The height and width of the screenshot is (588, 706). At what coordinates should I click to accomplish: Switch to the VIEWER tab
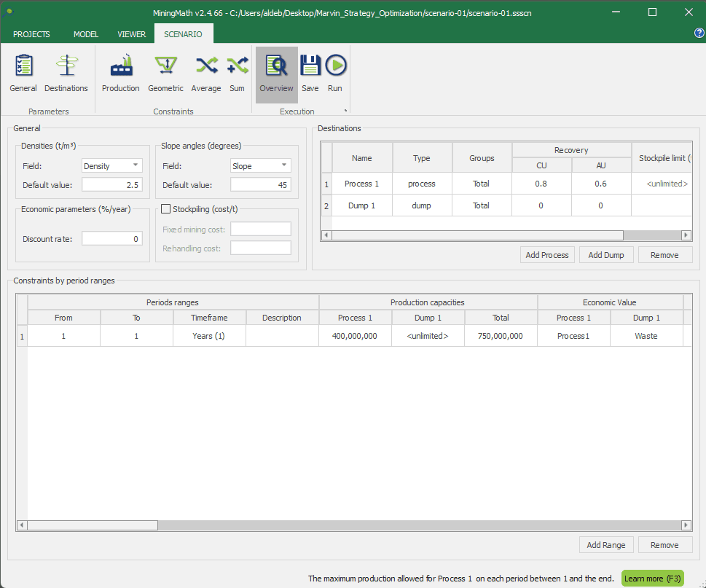(131, 34)
